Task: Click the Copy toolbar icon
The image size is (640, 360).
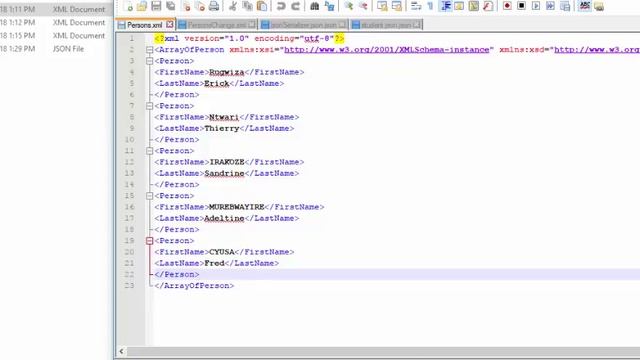Action: click(x=247, y=6)
